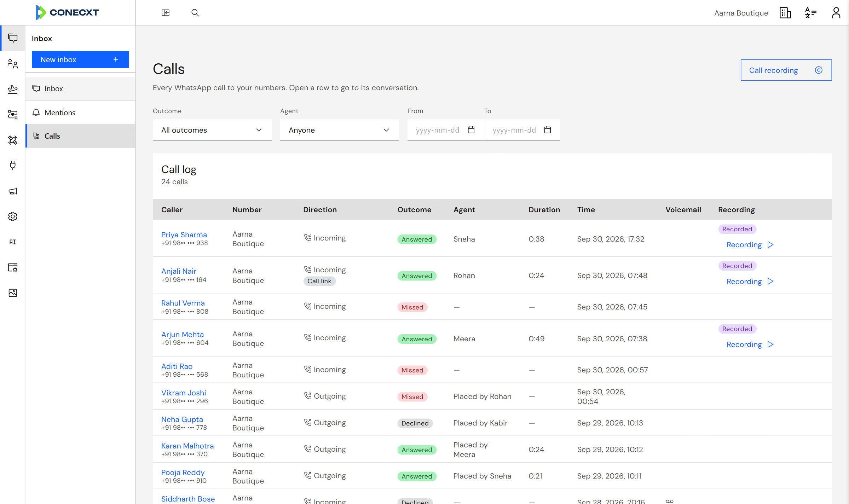Image resolution: width=849 pixels, height=504 pixels.
Task: Play Arjun Mehta's call recording
Action: pyautogui.click(x=750, y=344)
